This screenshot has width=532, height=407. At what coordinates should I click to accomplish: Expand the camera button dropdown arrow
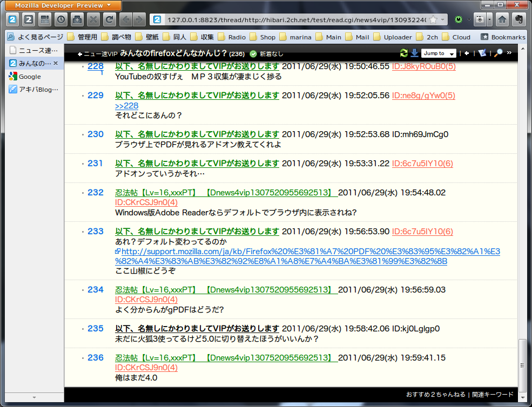click(490, 20)
